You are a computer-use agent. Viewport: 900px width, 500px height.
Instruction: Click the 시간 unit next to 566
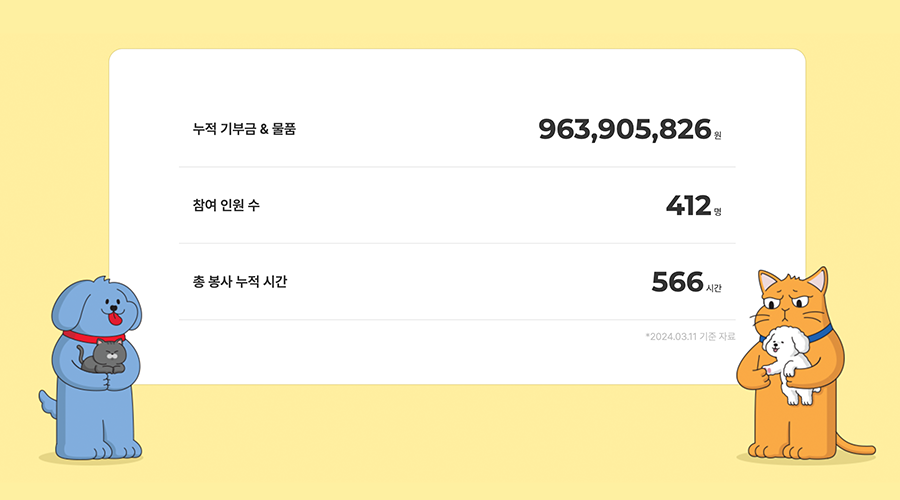714,288
